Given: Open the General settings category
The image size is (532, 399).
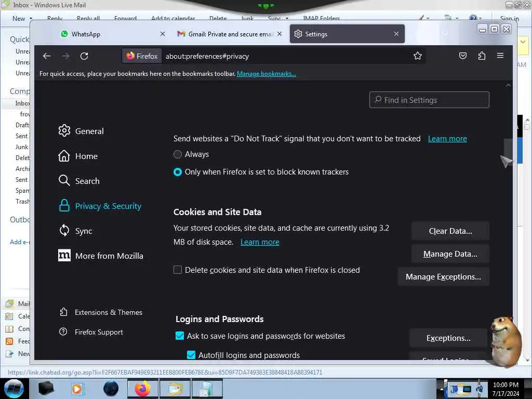Looking at the screenshot, I should coord(81,131).
